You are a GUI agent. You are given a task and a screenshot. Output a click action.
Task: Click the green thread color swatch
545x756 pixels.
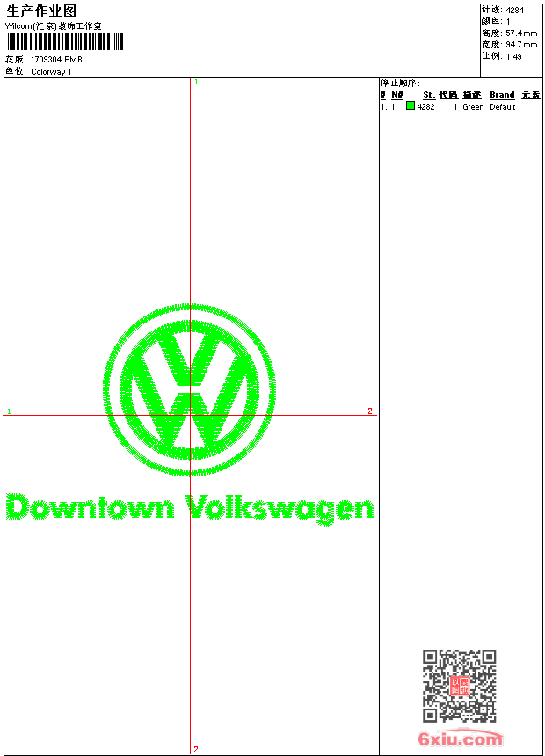[x=411, y=106]
